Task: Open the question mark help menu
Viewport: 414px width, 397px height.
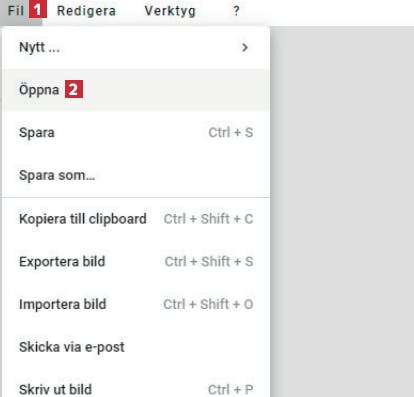Action: pos(236,11)
